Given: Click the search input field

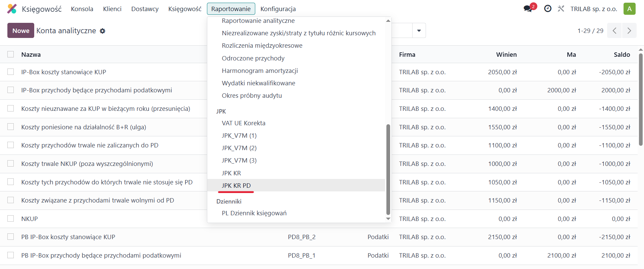Looking at the screenshot, I should coord(402,31).
